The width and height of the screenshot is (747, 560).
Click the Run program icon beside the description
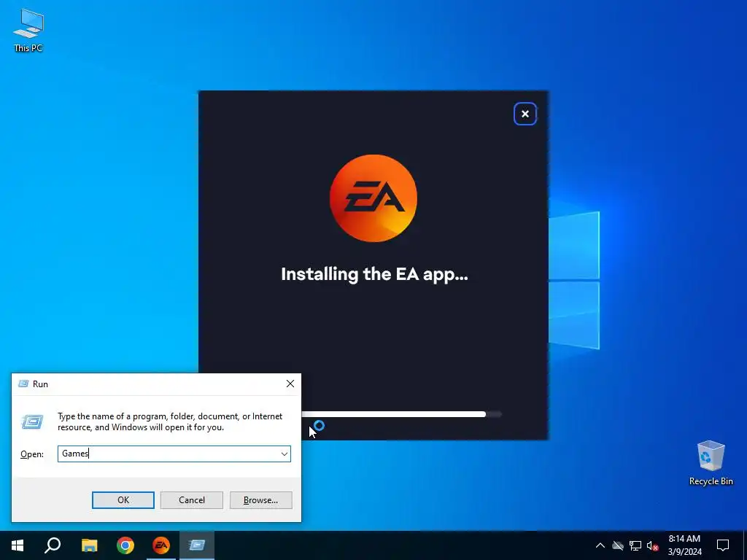click(x=32, y=421)
